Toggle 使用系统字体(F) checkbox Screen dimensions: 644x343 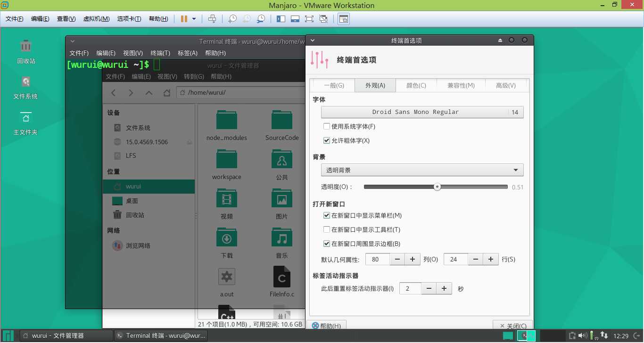point(327,126)
